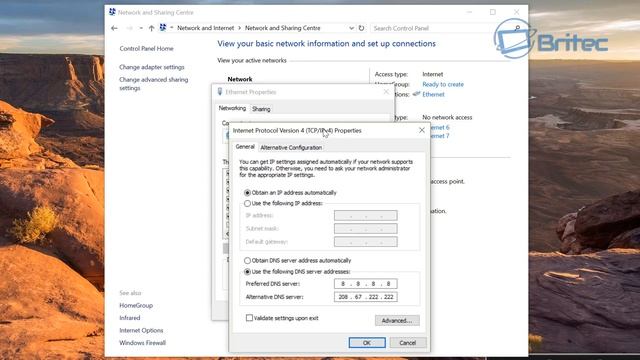
Task: Select Use the following DNS server addresses
Action: 247,271
